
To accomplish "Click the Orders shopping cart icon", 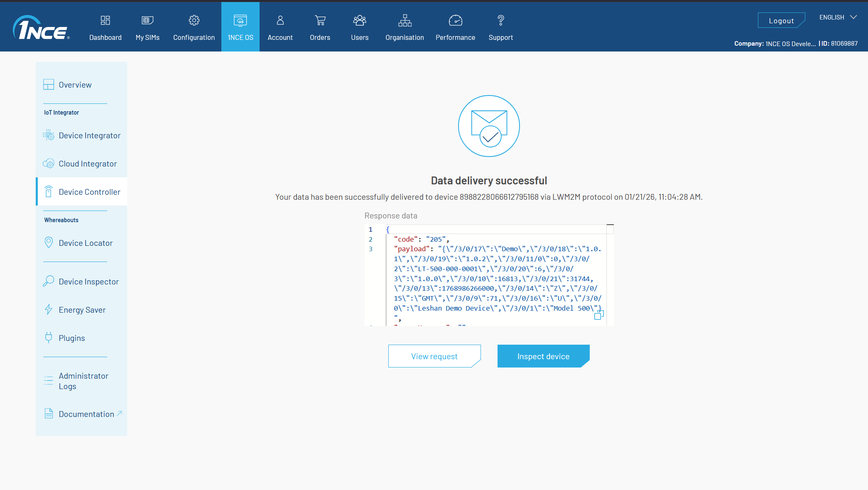I will click(x=320, y=20).
